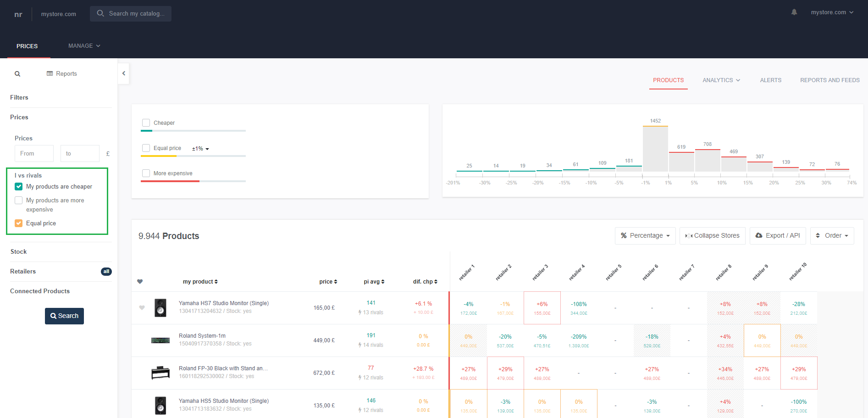Click retailer 3 +6% cell for Yamaha HS7

click(542, 308)
